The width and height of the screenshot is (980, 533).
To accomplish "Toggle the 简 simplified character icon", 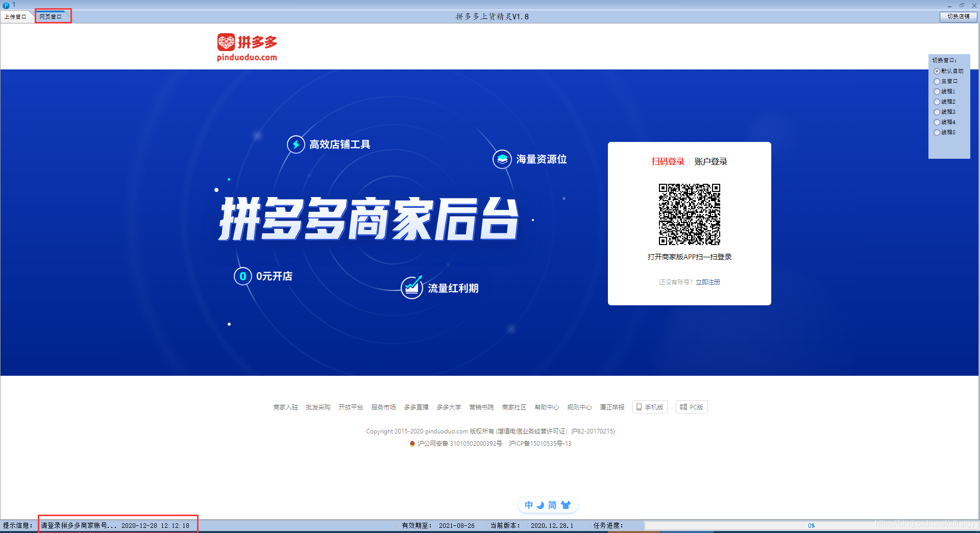I will (x=552, y=505).
